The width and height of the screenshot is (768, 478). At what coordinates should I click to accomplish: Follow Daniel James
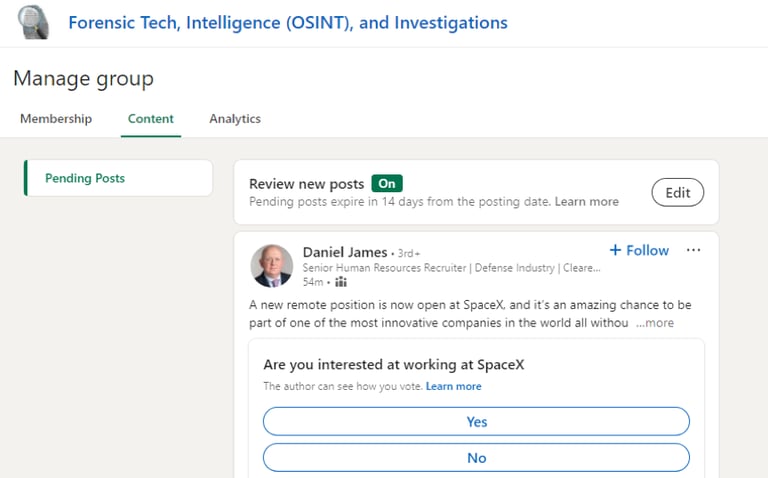pos(639,250)
